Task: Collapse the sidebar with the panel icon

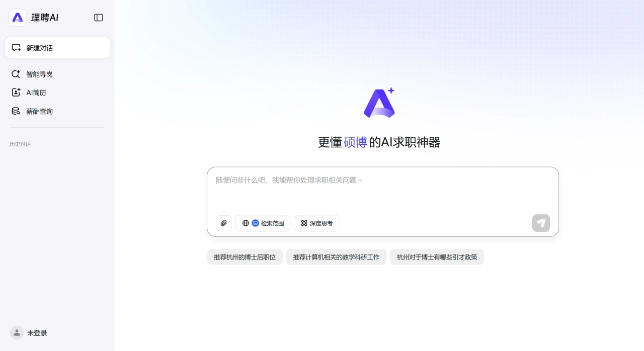Action: [x=99, y=18]
